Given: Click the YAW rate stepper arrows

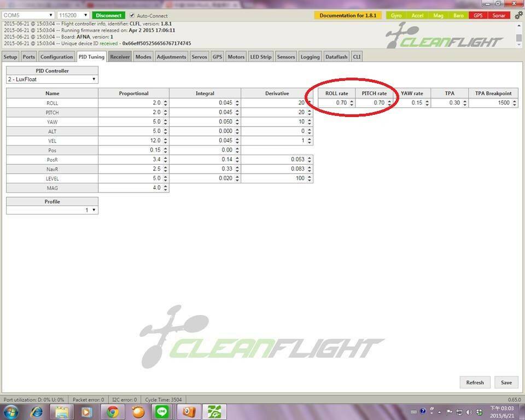Looking at the screenshot, I should click(x=427, y=103).
